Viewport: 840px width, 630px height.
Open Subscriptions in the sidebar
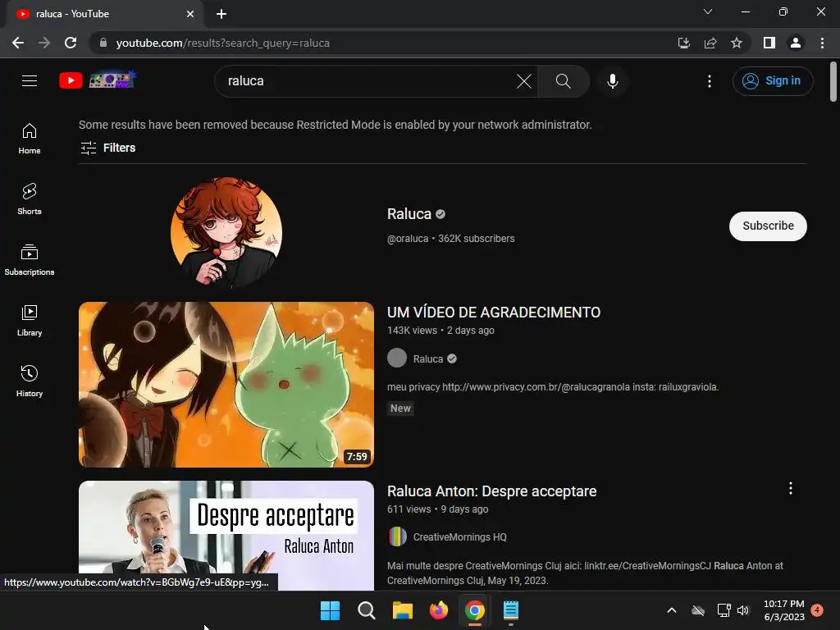[x=30, y=260]
